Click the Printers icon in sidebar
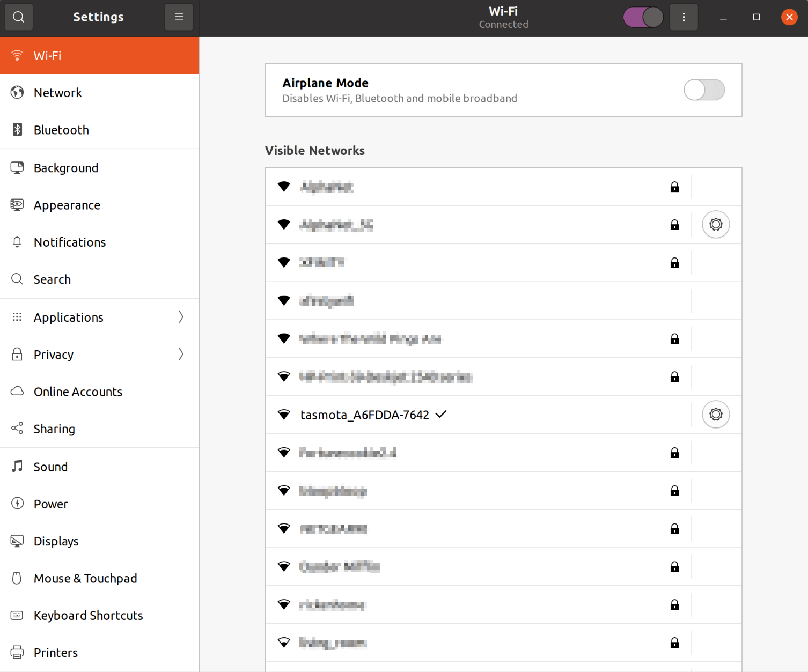Image resolution: width=808 pixels, height=672 pixels. point(17,653)
